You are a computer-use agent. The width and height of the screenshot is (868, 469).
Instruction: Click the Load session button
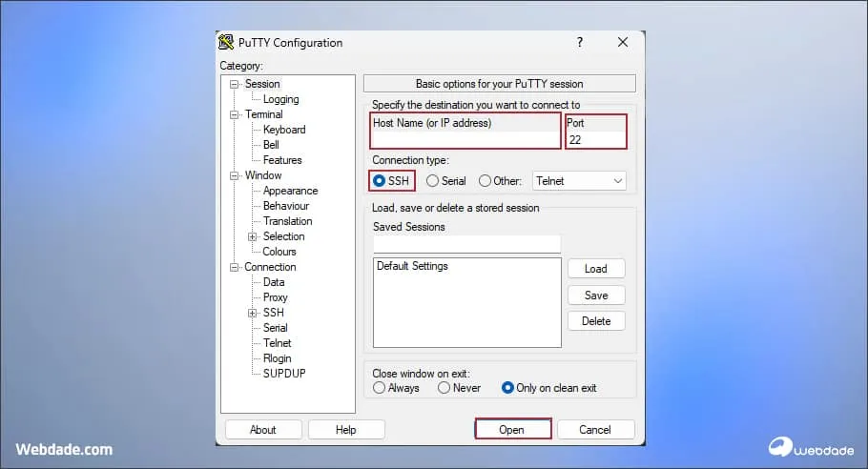coord(595,269)
